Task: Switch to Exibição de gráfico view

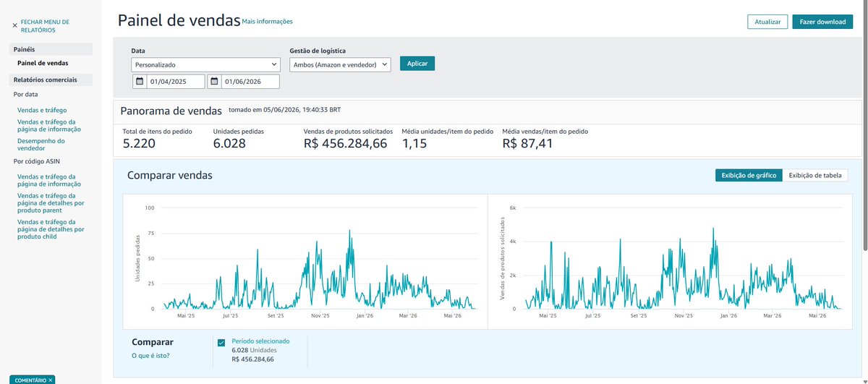Action: tap(749, 175)
